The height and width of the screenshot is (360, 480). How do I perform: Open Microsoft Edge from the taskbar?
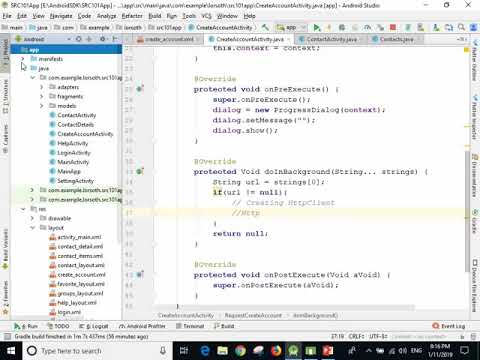[x=205, y=351]
